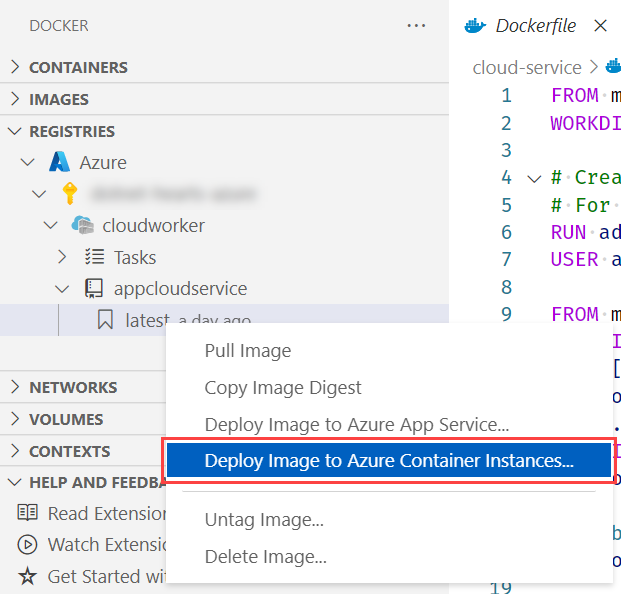
Task: Choose Delete Image from context menu
Action: [389, 556]
